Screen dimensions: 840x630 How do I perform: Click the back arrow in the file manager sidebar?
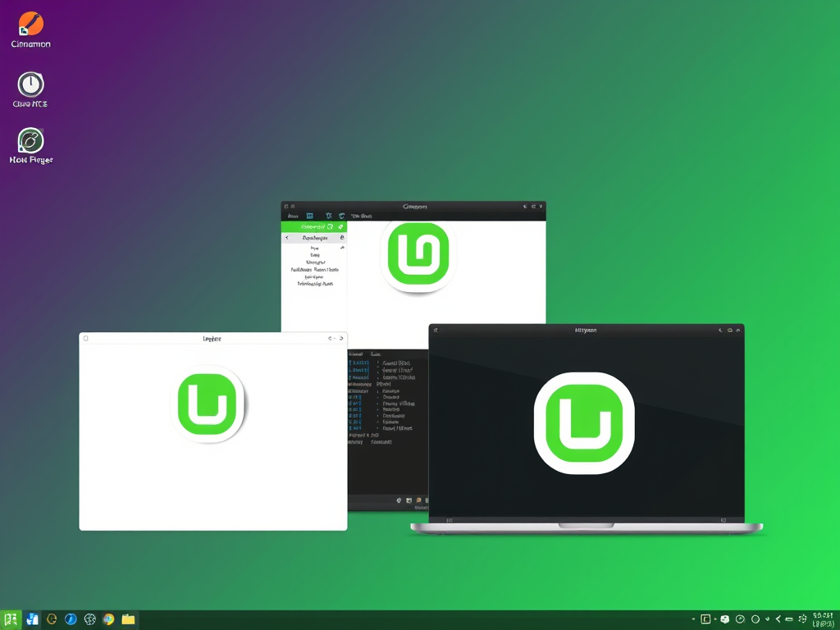click(287, 237)
